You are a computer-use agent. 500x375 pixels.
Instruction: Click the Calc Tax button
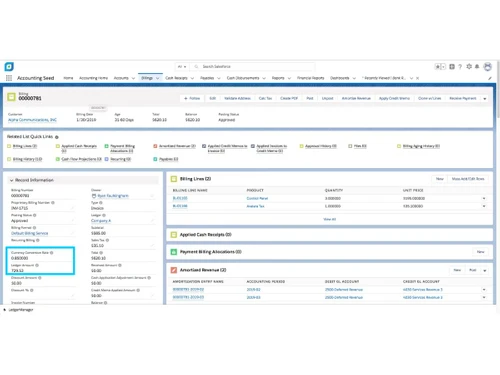[x=265, y=98]
